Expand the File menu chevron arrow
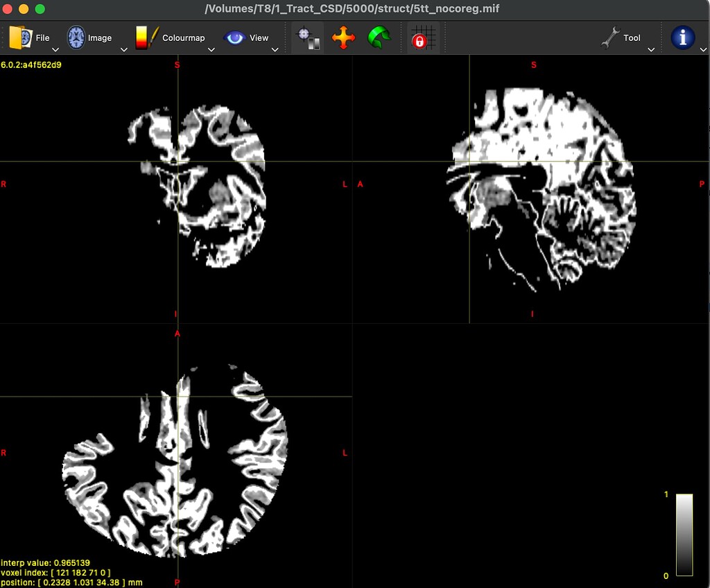This screenshot has width=710, height=588. pos(55,49)
